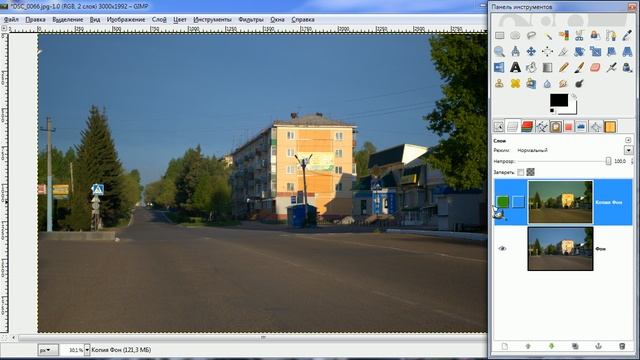Image resolution: width=640 pixels, height=360 pixels.
Task: Open the zoom percentage dropdown arrow
Action: click(x=87, y=350)
